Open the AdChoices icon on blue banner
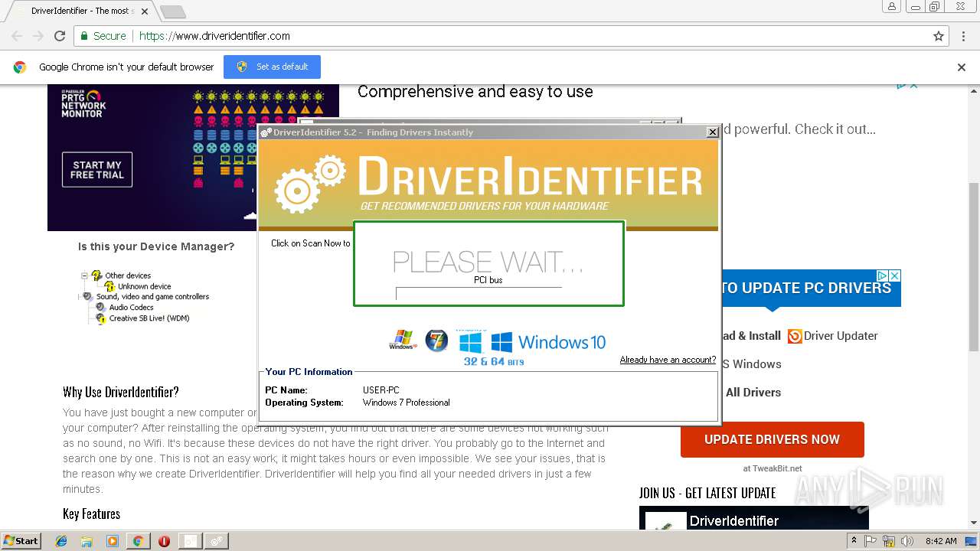980x551 pixels. 882,275
